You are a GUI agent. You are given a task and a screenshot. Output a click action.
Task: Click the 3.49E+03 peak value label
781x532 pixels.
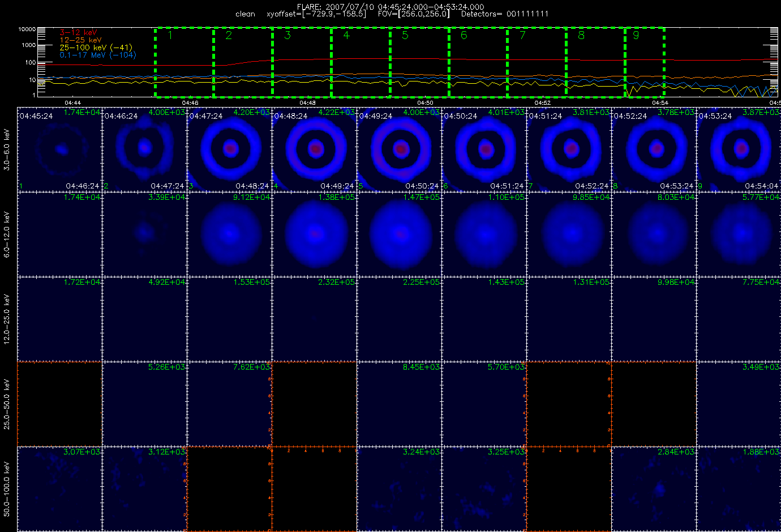(761, 367)
